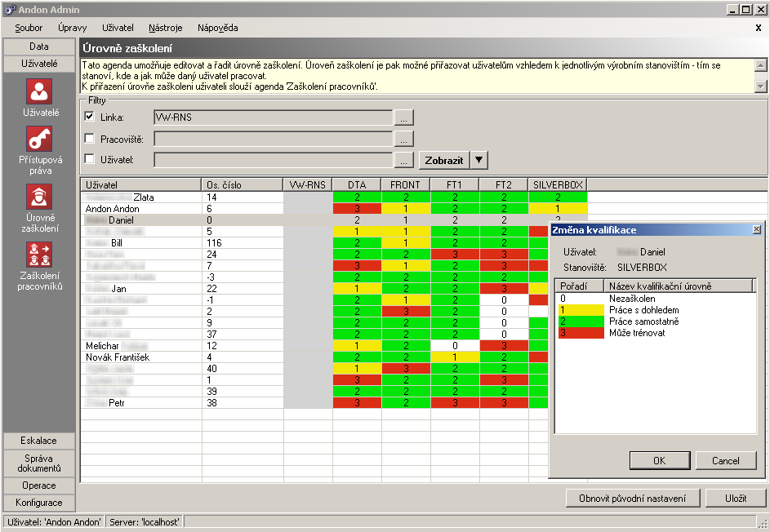Open Přístupová práva key icon

(x=40, y=139)
